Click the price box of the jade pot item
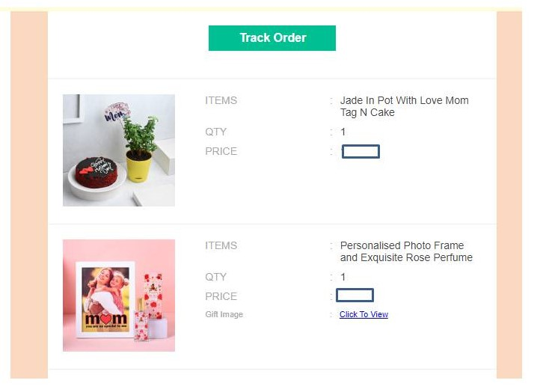Image resolution: width=549 pixels, height=392 pixels. (361, 152)
